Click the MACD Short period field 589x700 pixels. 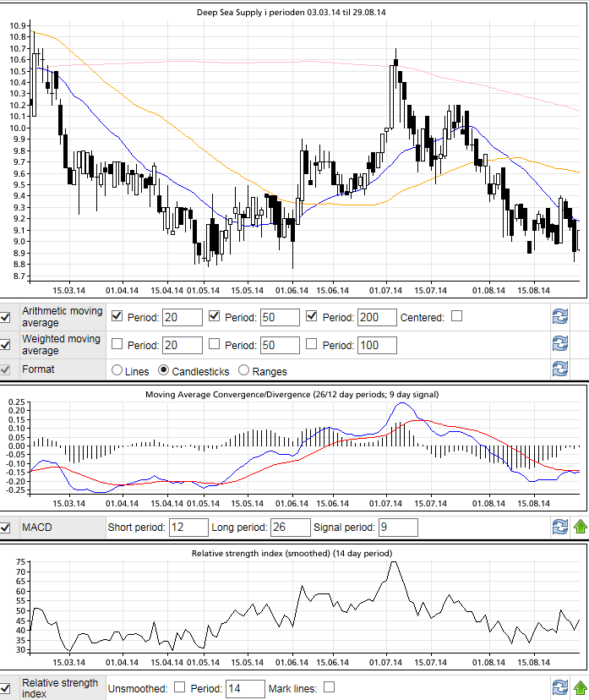click(x=188, y=528)
